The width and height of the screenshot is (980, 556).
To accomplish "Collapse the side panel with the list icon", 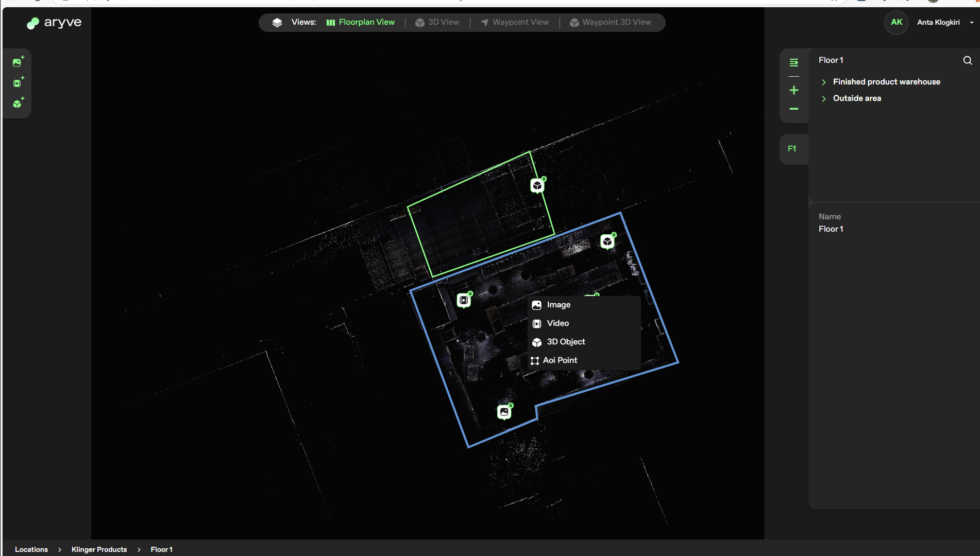I will (794, 62).
